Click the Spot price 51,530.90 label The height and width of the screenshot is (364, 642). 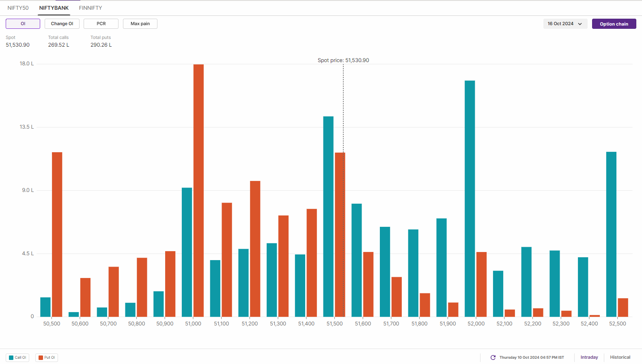click(343, 60)
